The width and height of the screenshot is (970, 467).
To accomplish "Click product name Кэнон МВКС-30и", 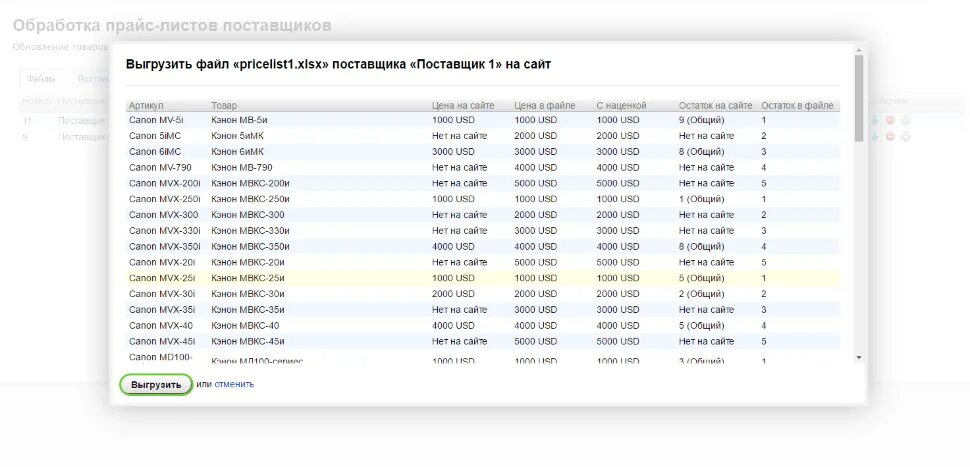I will [248, 294].
